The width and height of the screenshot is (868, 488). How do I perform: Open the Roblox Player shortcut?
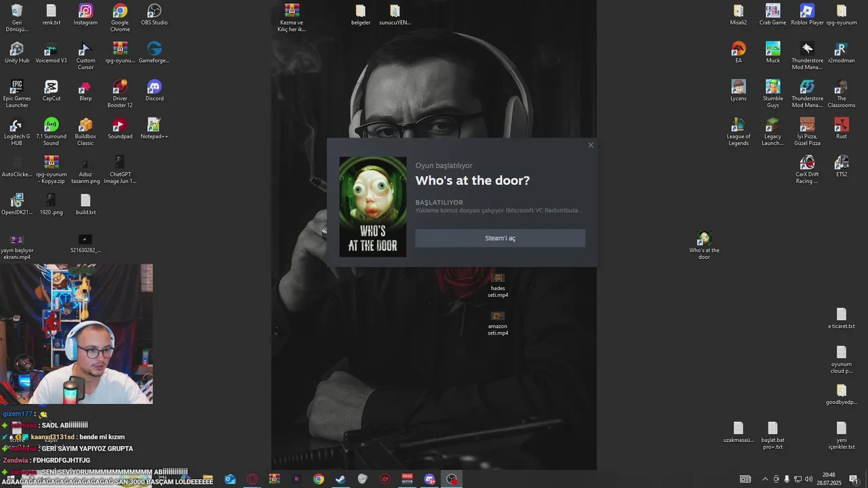[807, 15]
